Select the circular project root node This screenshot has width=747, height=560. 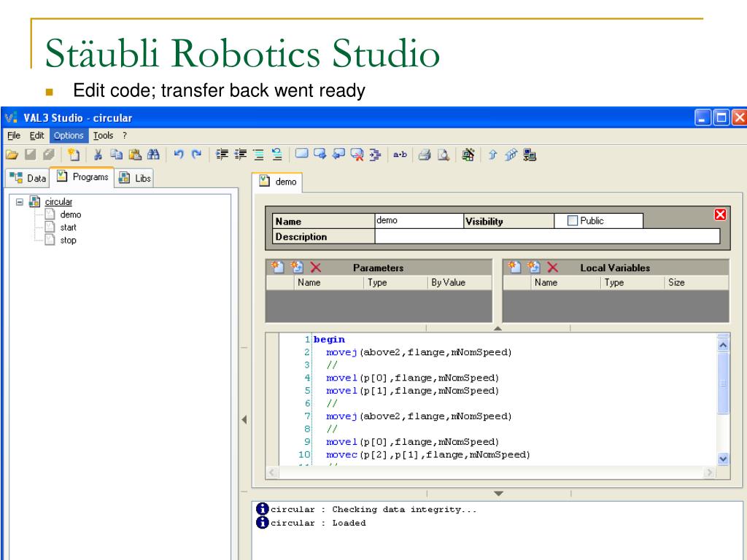click(x=58, y=202)
